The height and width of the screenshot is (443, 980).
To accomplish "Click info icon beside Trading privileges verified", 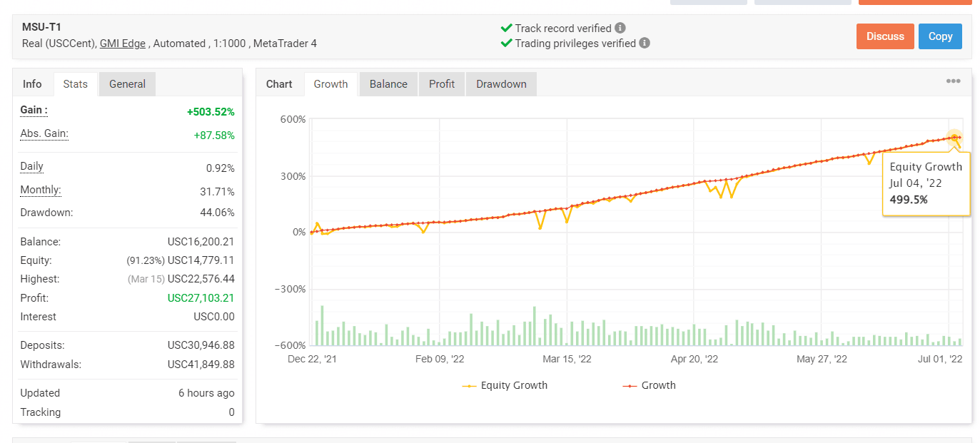I will coord(645,43).
